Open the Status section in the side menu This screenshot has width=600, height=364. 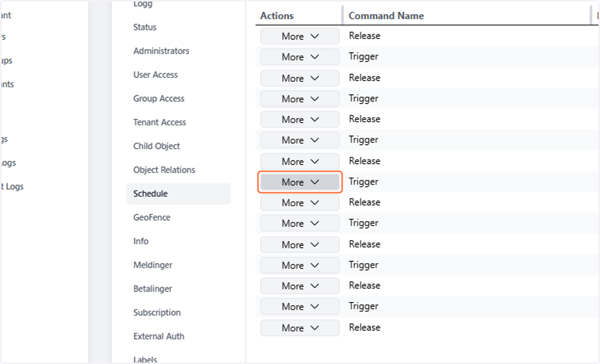click(x=145, y=27)
